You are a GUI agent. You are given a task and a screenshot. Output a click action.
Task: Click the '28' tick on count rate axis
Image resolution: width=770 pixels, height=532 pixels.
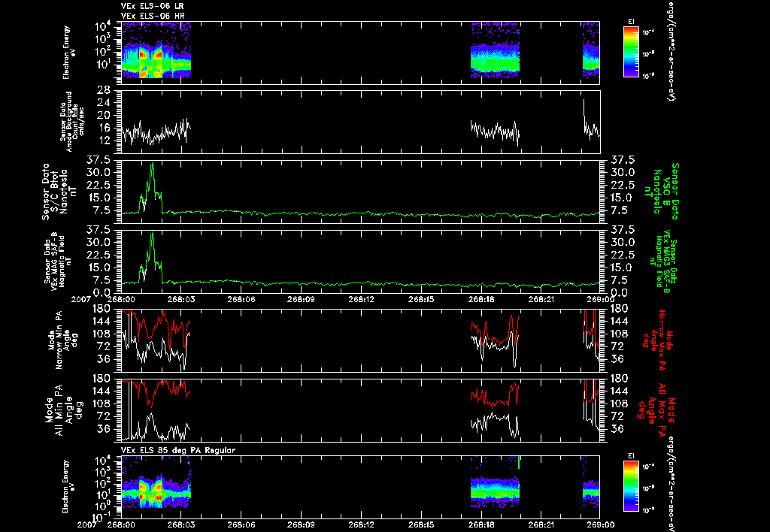[x=103, y=90]
